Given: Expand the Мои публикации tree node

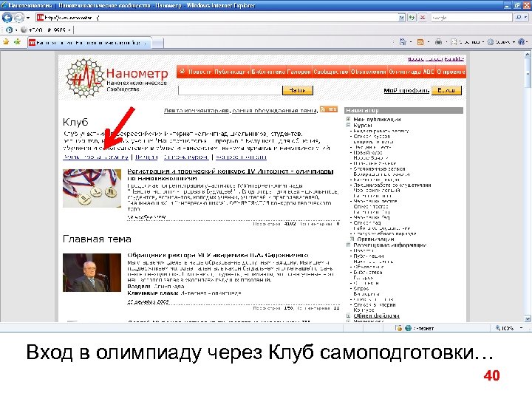Looking at the screenshot, I should [348, 120].
